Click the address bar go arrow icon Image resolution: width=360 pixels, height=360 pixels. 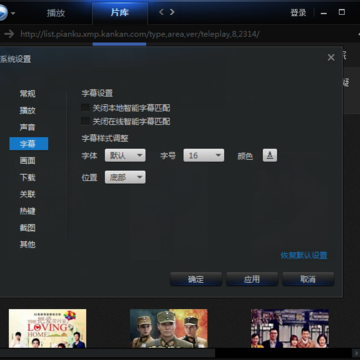click(x=9, y=34)
